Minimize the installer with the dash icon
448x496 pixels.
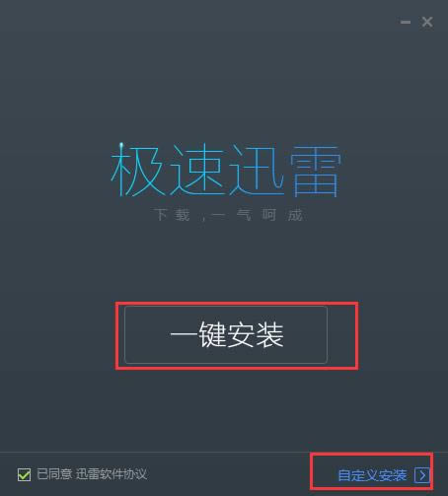point(406,22)
